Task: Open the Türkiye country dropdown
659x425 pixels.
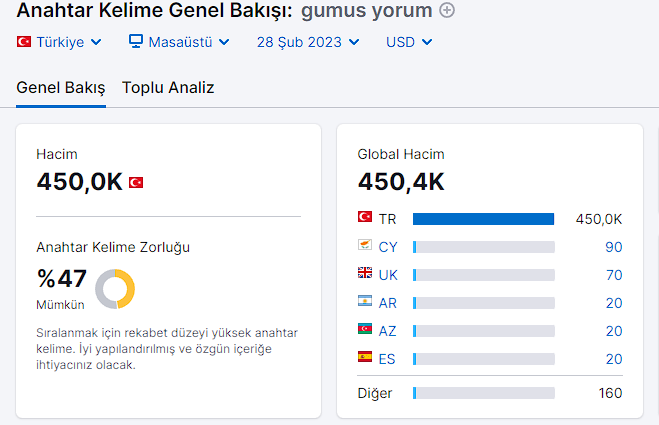Action: (x=59, y=42)
